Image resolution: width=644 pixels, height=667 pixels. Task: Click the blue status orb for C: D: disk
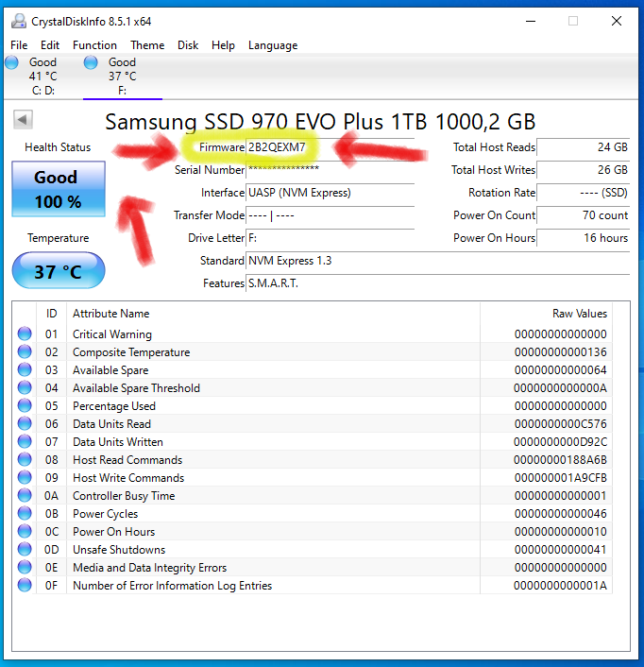click(x=12, y=62)
